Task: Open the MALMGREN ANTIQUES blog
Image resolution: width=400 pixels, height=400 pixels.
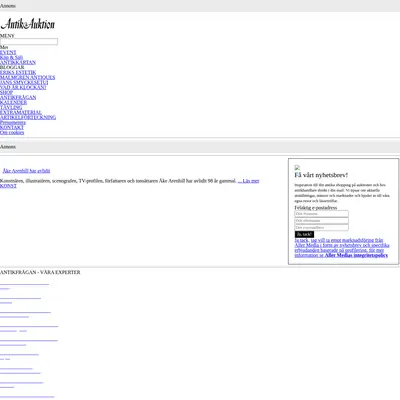Action: click(28, 77)
